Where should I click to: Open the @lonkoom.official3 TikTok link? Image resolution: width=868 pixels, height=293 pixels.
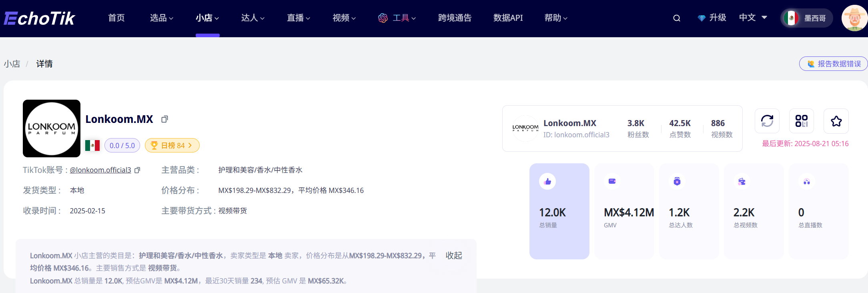click(x=100, y=170)
